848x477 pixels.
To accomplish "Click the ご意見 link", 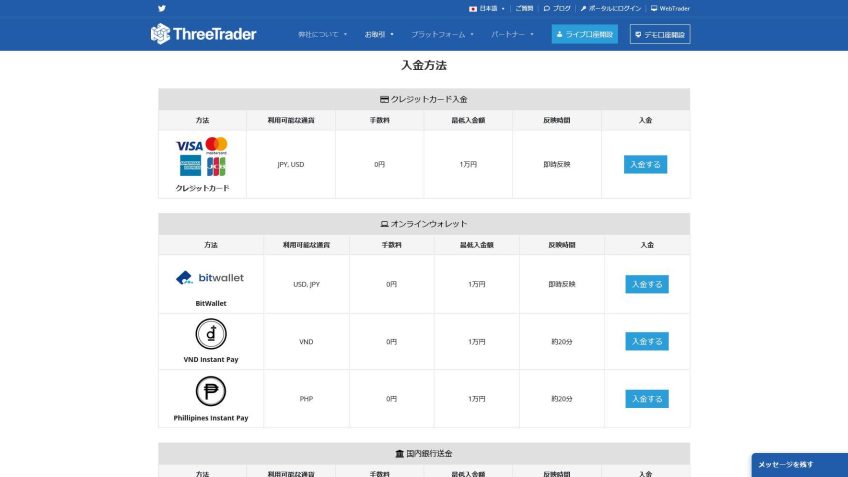I will [524, 8].
